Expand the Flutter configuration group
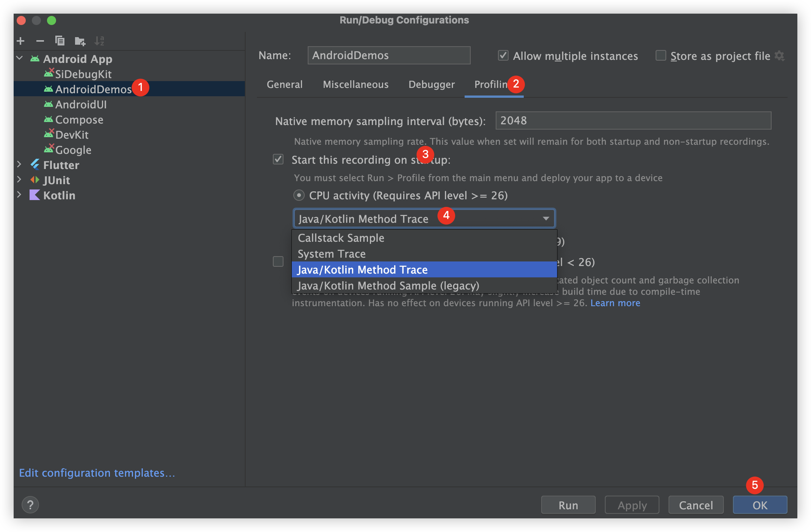The width and height of the screenshot is (811, 532). click(x=19, y=165)
